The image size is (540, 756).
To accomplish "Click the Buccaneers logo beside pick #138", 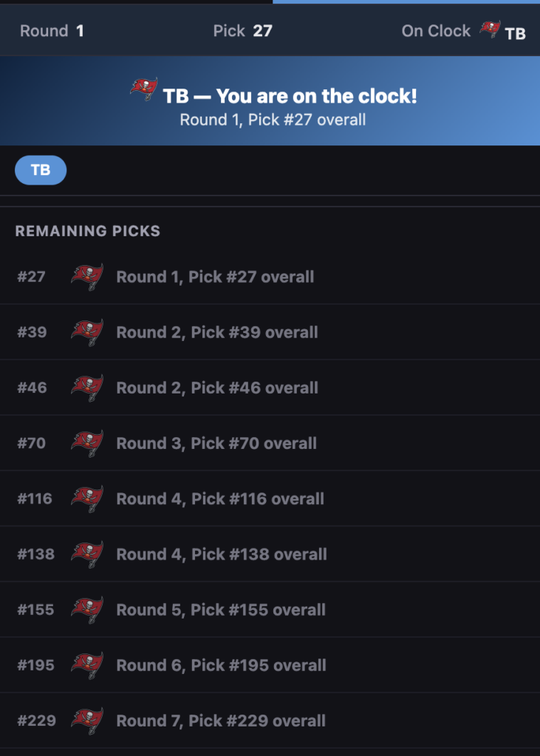I will click(x=87, y=554).
